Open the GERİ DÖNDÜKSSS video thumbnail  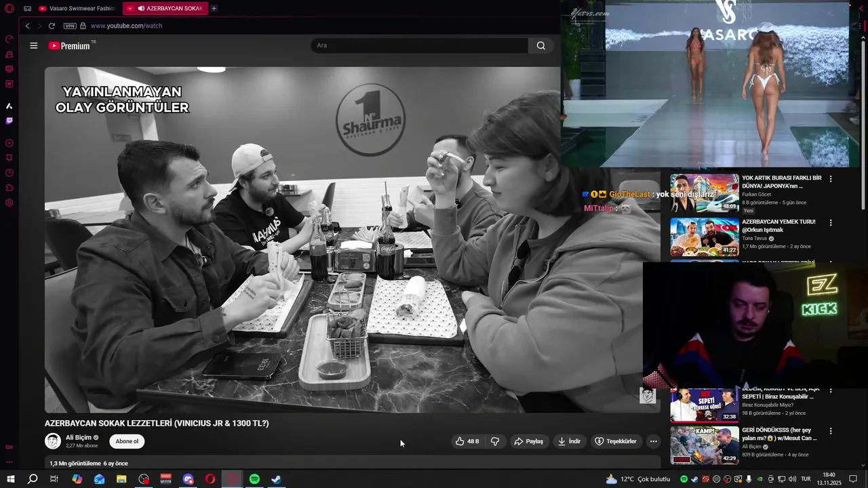705,445
